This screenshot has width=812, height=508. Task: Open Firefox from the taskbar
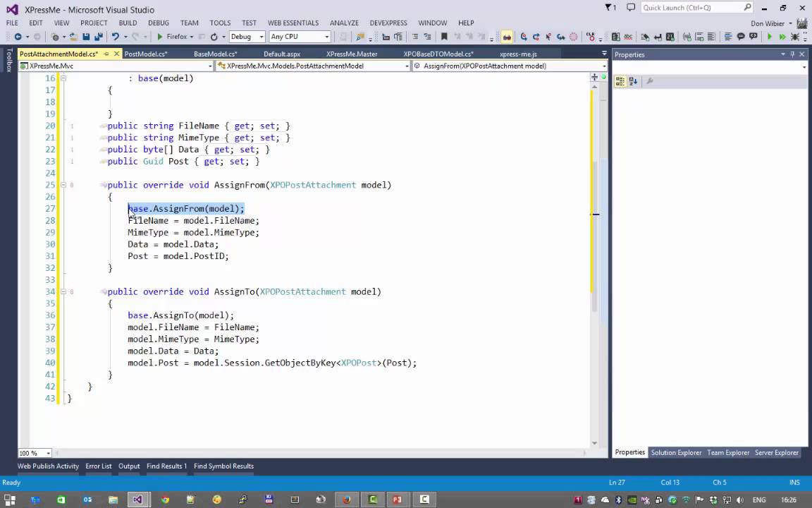347,500
